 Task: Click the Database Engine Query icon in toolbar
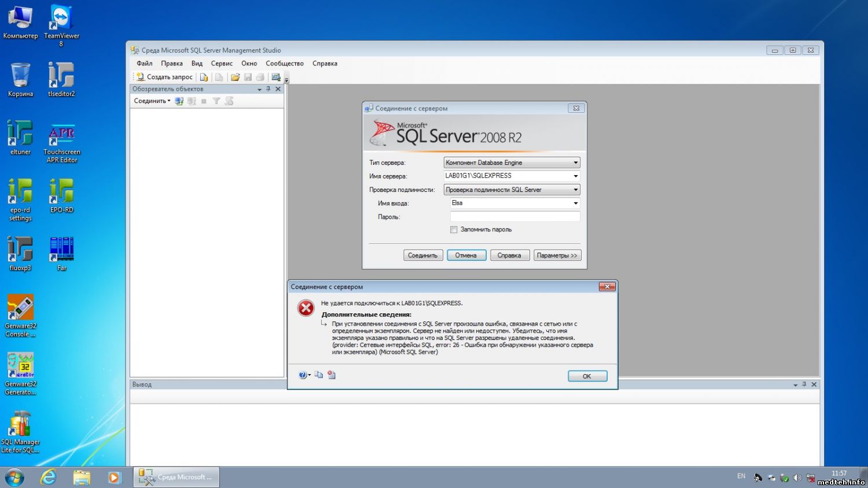click(204, 77)
